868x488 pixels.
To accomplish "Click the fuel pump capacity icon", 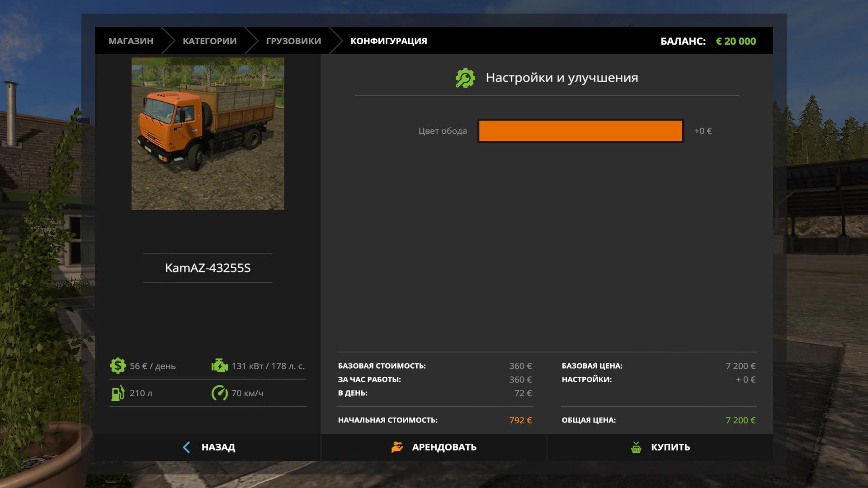I will point(118,393).
